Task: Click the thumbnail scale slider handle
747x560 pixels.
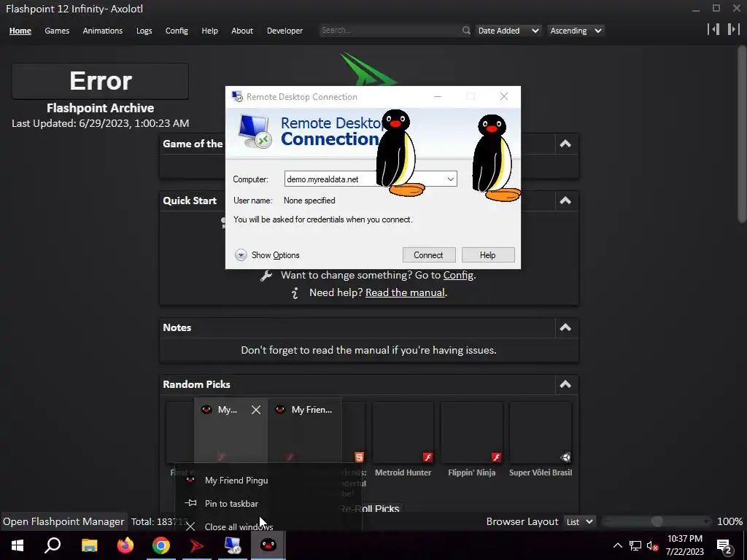Action: pyautogui.click(x=657, y=521)
